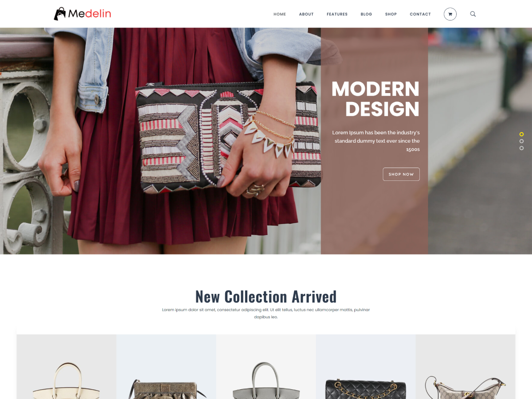Click the Medelin shopping bag logo
Screen dimensions: 532x399
pyautogui.click(x=82, y=14)
